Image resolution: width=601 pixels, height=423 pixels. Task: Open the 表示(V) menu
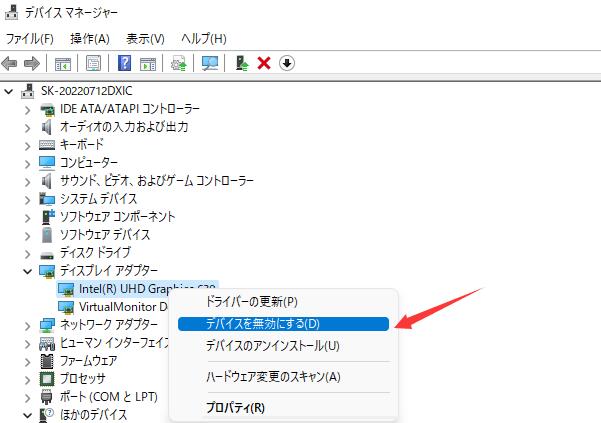145,39
